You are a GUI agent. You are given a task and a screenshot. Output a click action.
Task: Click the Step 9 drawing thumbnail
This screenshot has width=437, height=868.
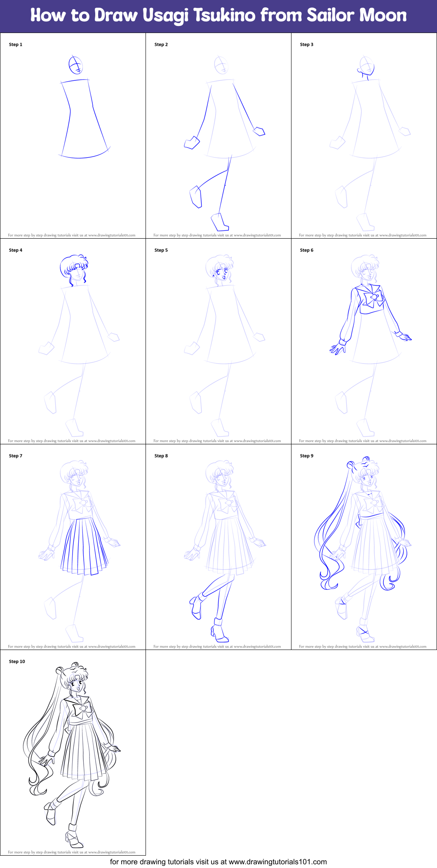[364, 547]
